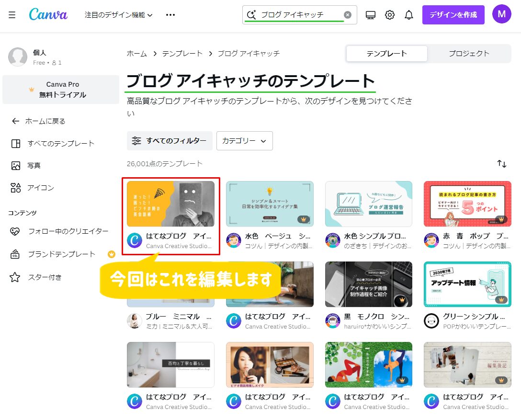The image size is (521, 420).
Task: Click POPかわいいテンプレー creator avatar icon
Action: (431, 321)
